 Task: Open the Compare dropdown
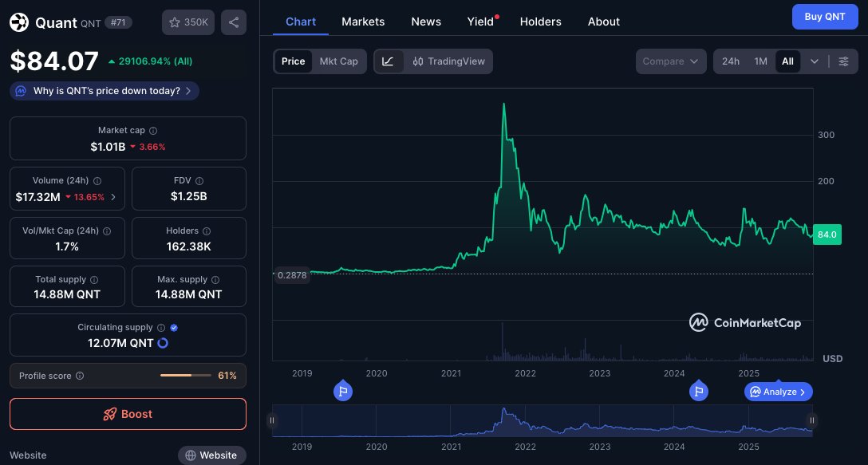pyautogui.click(x=671, y=61)
